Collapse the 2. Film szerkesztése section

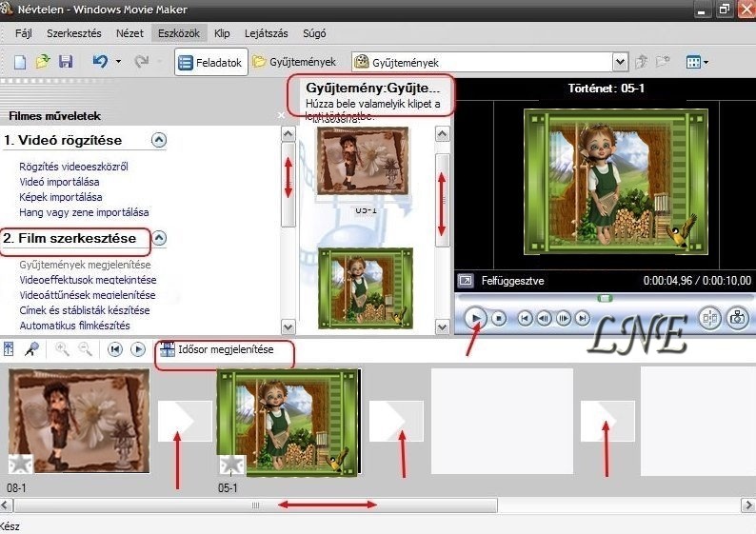click(159, 238)
